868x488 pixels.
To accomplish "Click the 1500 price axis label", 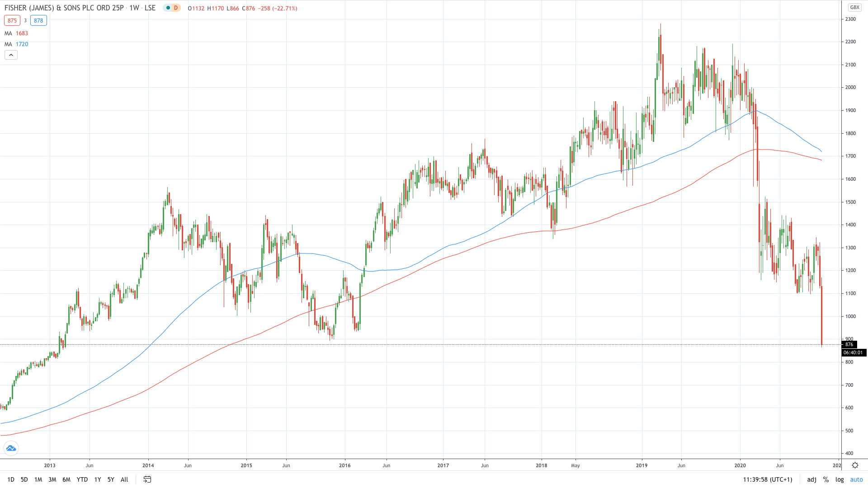I will [x=850, y=202].
